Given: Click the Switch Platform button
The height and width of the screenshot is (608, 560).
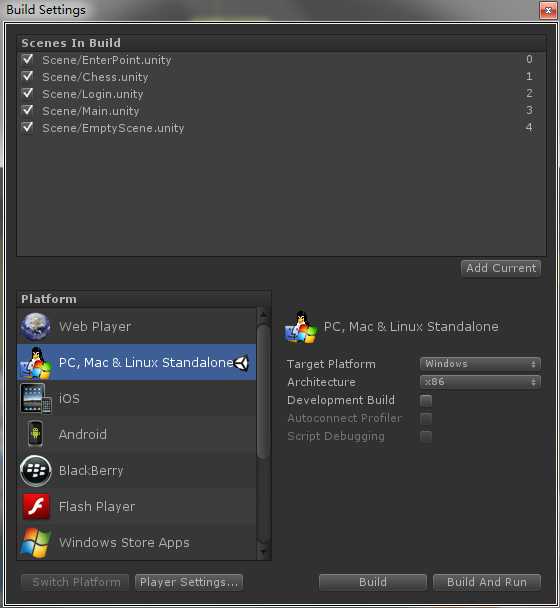Looking at the screenshot, I should tap(76, 582).
